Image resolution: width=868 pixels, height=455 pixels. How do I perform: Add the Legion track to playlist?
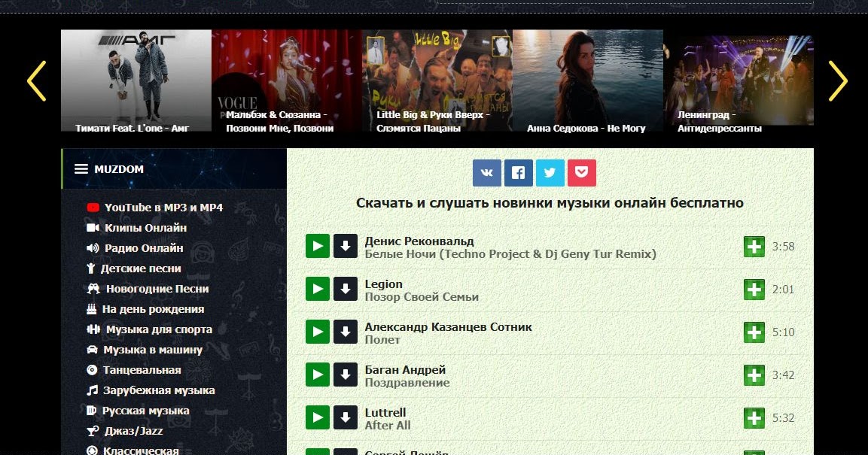[754, 289]
